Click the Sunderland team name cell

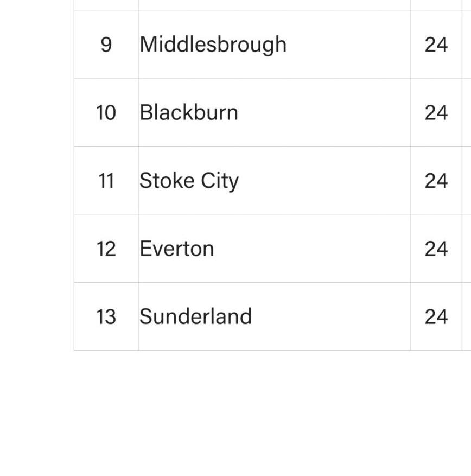[195, 316]
